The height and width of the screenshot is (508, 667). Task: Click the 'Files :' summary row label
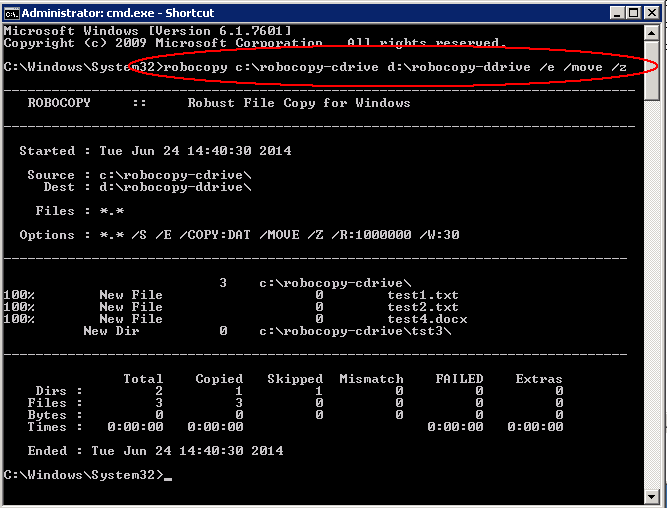[55, 403]
